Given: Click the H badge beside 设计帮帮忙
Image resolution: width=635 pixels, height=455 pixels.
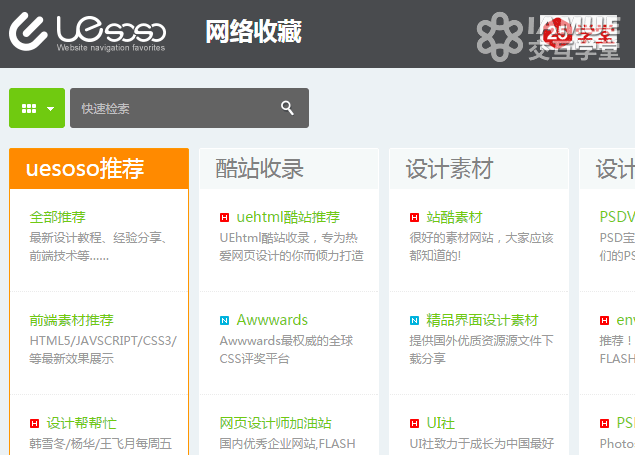Looking at the screenshot, I should pos(34,424).
